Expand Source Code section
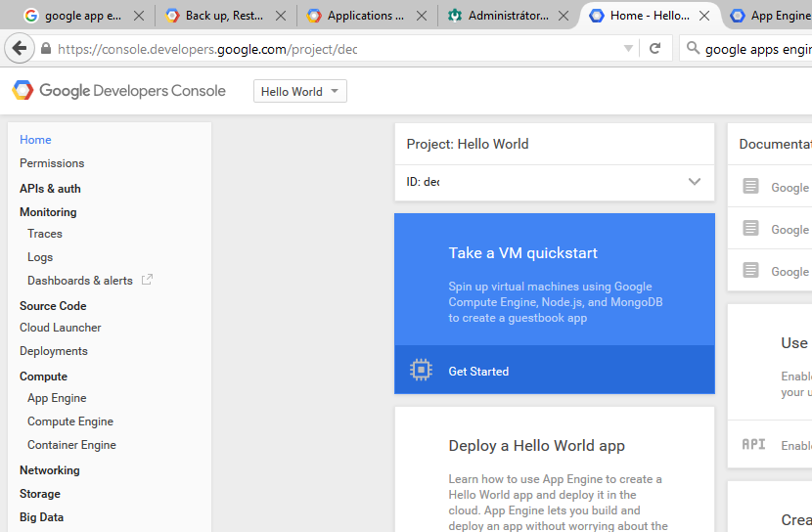The height and width of the screenshot is (532, 812). click(x=53, y=306)
